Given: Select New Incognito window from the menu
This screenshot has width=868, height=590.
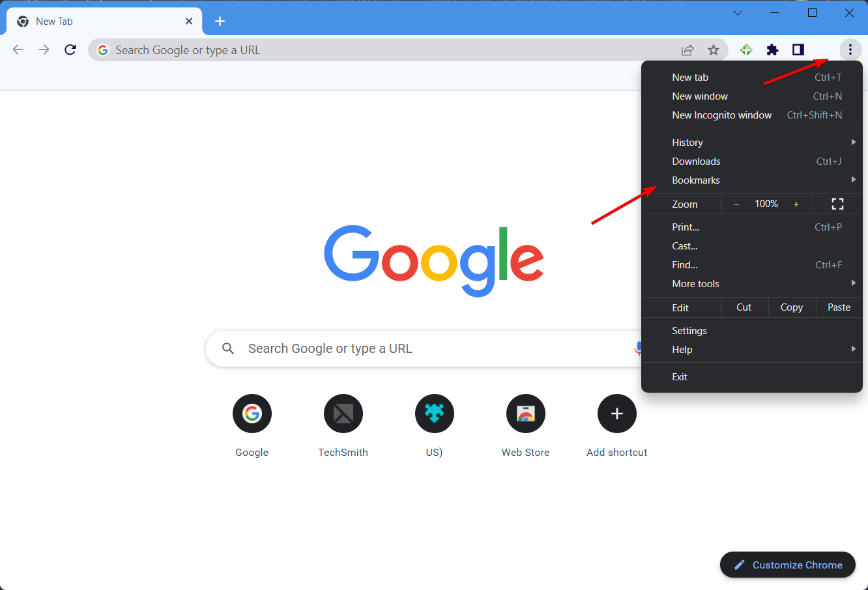Looking at the screenshot, I should point(722,115).
